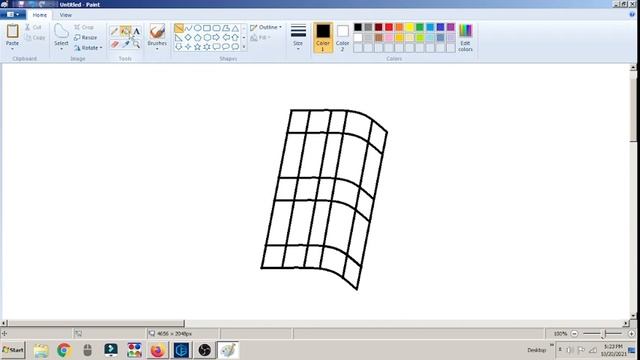Click the Crop button
640x360 pixels.
tap(84, 27)
